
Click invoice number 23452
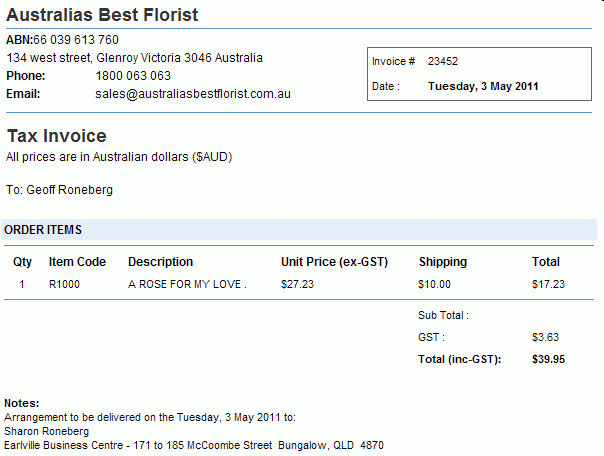click(443, 61)
